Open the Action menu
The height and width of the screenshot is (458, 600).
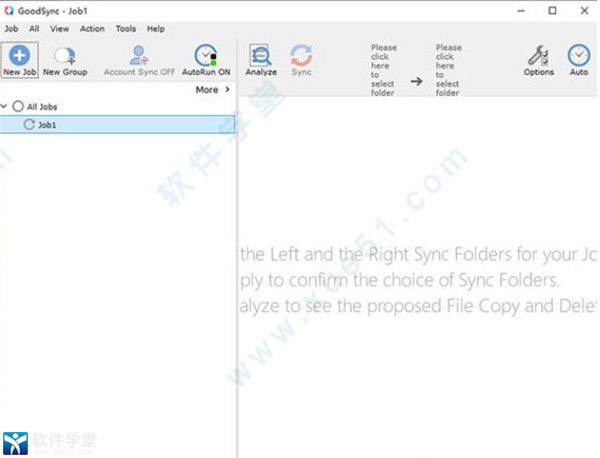pos(92,29)
